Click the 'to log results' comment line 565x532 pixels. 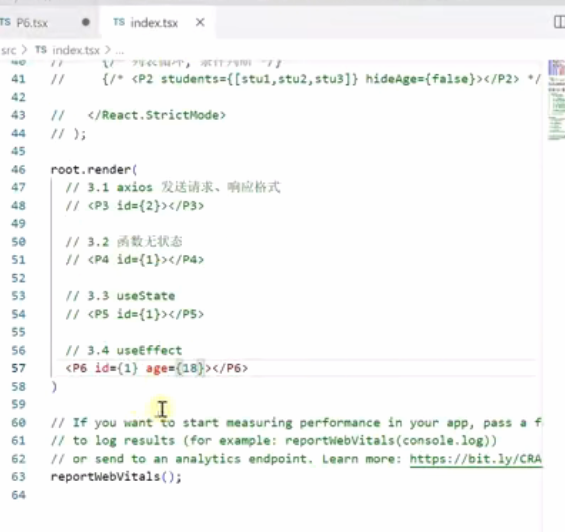(x=274, y=441)
